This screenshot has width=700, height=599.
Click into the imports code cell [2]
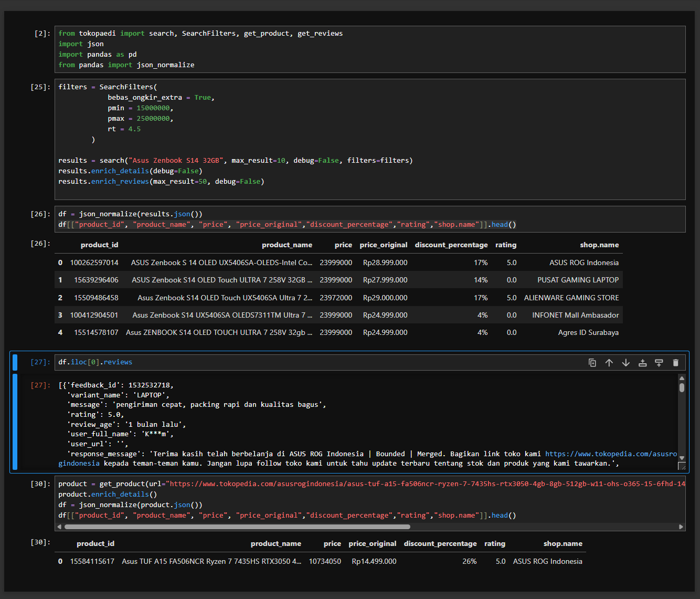pos(370,49)
